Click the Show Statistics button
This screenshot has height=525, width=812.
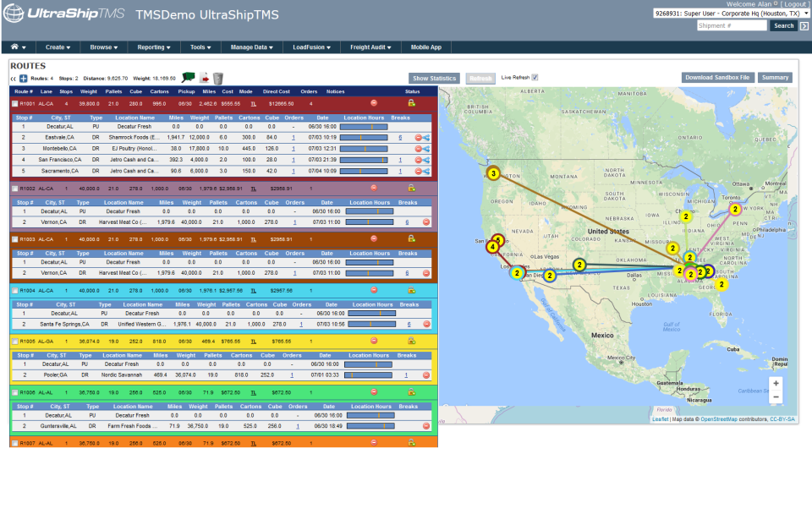click(x=434, y=78)
